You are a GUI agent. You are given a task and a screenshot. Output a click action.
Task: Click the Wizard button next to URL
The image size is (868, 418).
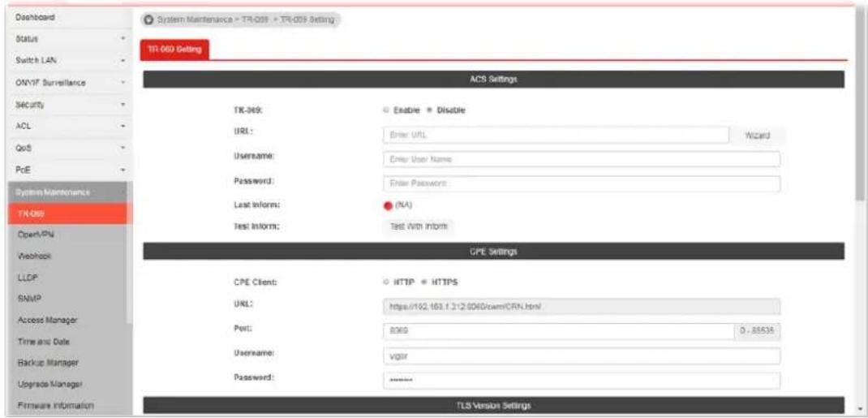(x=758, y=135)
